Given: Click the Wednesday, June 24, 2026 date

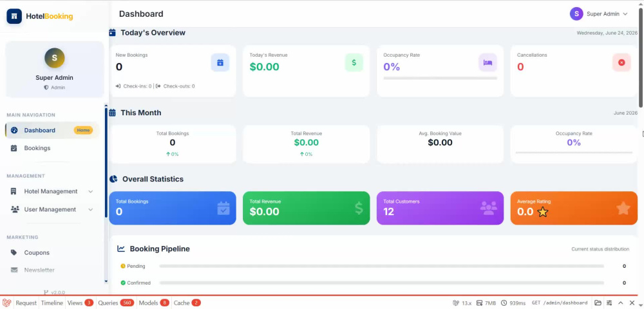Looking at the screenshot, I should (607, 33).
